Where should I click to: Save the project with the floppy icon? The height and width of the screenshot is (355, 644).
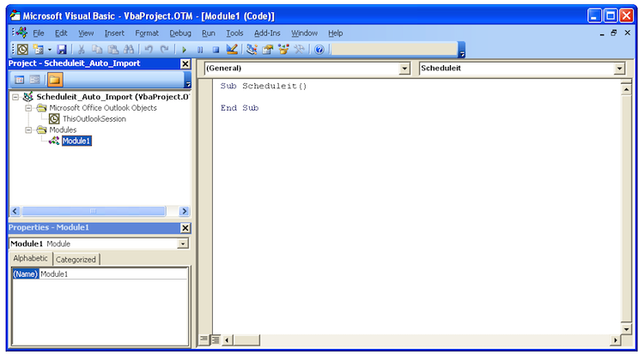(x=62, y=50)
